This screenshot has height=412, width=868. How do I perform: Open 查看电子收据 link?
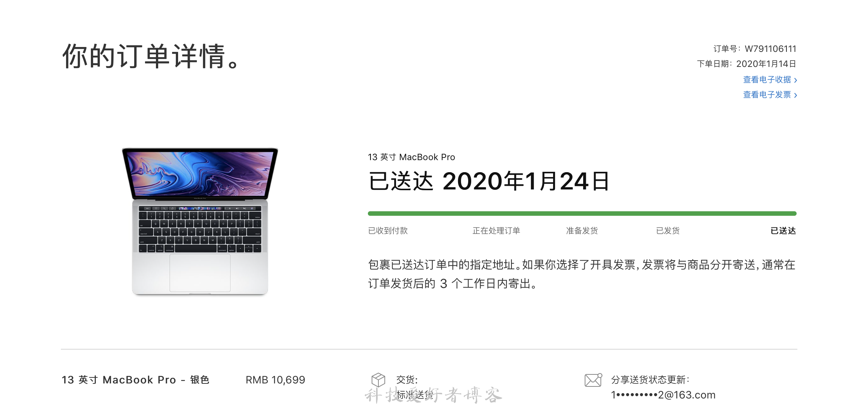click(767, 80)
